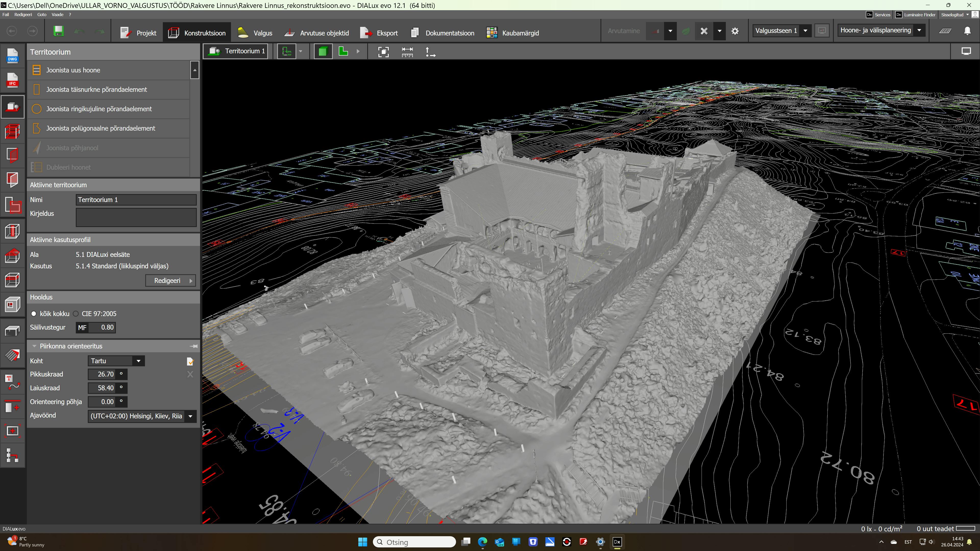Screen dimensions: 980x551
Task: Open the calculation settings gear icon
Action: tap(735, 31)
